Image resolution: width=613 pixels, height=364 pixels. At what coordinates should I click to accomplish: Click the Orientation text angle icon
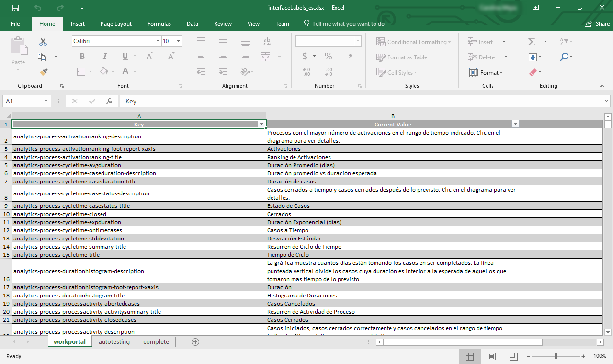245,72
